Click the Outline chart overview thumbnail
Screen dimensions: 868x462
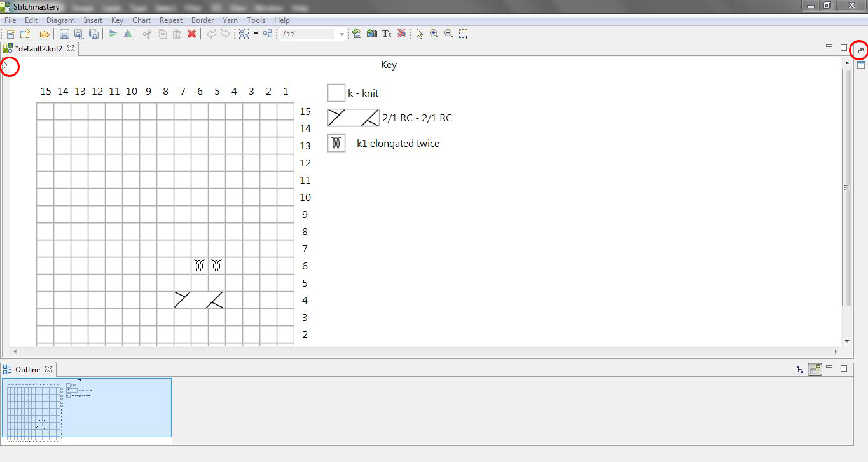pyautogui.click(x=86, y=408)
